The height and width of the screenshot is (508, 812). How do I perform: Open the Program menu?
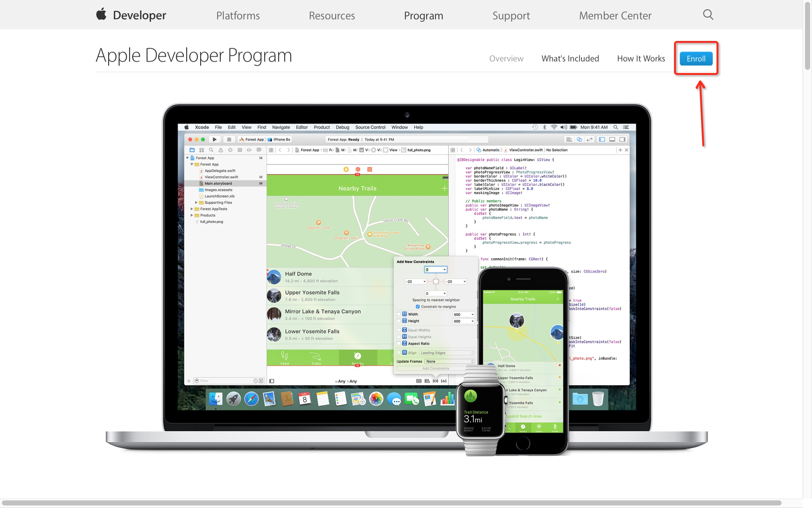coord(423,16)
